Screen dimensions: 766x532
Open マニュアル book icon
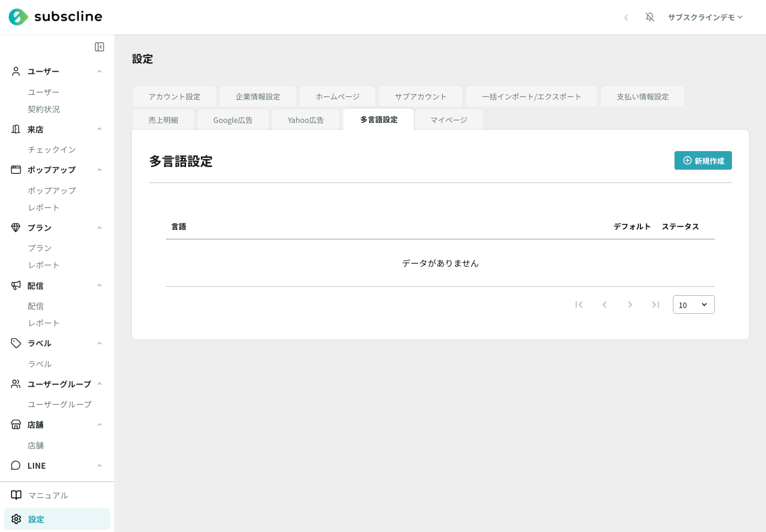(x=16, y=495)
